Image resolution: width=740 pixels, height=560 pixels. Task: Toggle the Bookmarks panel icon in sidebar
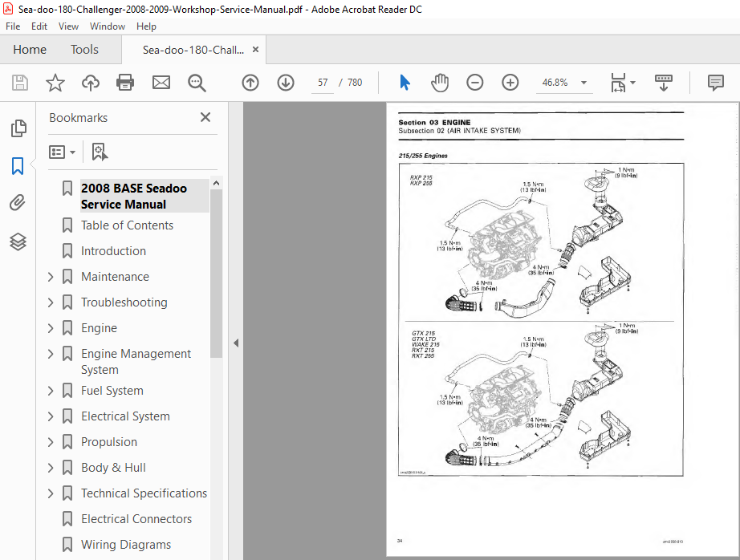[18, 166]
